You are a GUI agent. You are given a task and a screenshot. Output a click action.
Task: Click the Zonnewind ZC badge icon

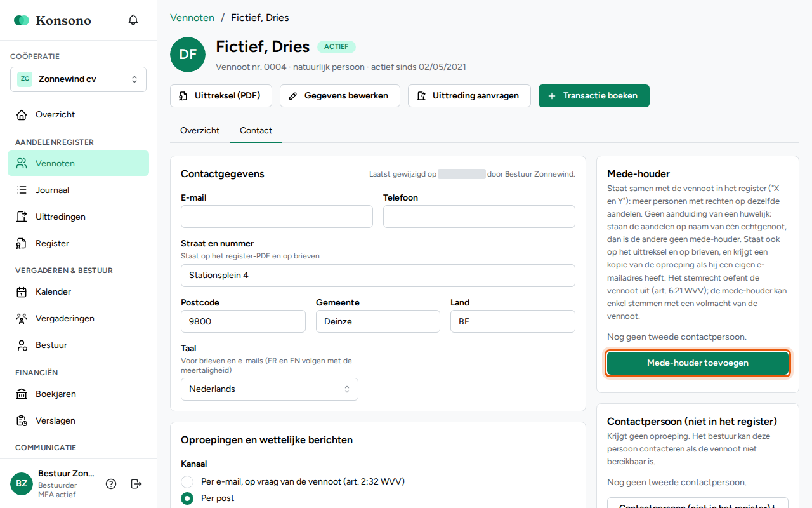(x=25, y=79)
